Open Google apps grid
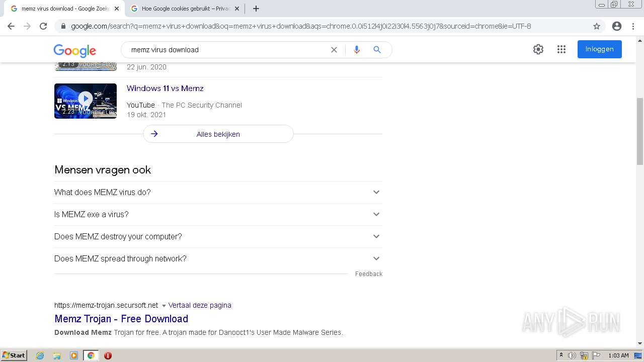This screenshot has width=644, height=362. tap(561, 49)
